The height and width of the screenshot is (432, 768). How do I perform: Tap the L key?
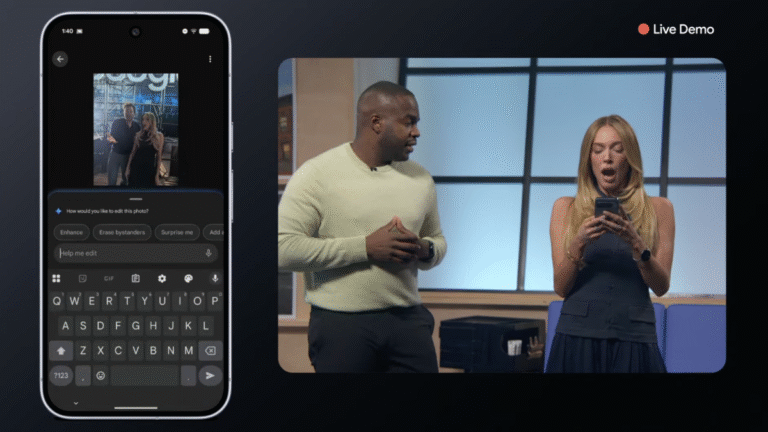206,326
